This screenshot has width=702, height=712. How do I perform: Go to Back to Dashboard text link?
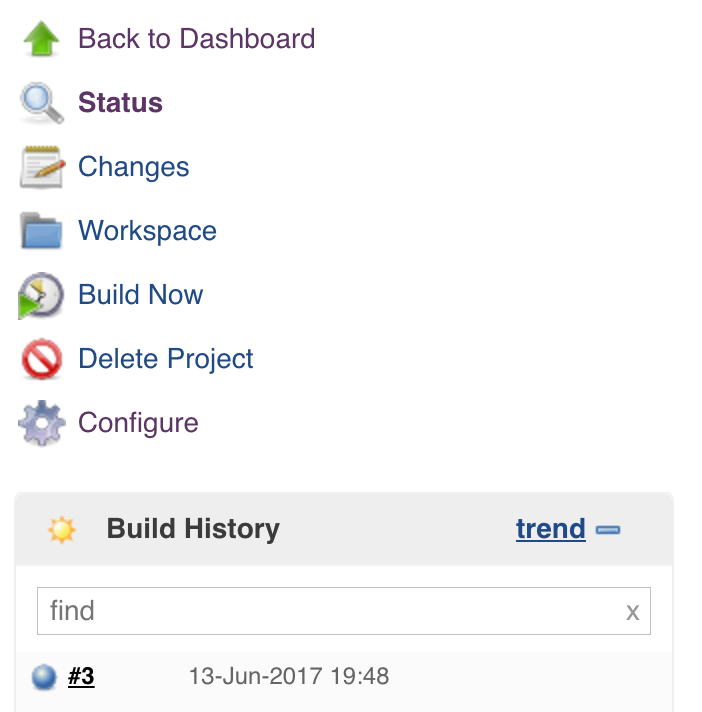pos(196,39)
